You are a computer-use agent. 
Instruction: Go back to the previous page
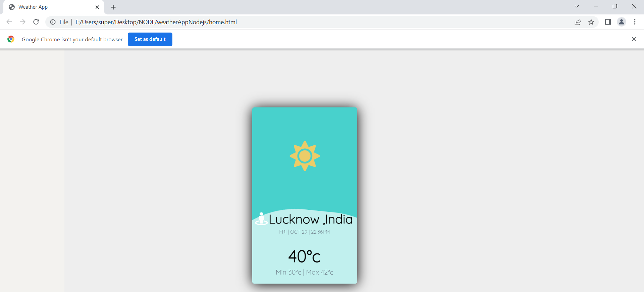[x=9, y=22]
